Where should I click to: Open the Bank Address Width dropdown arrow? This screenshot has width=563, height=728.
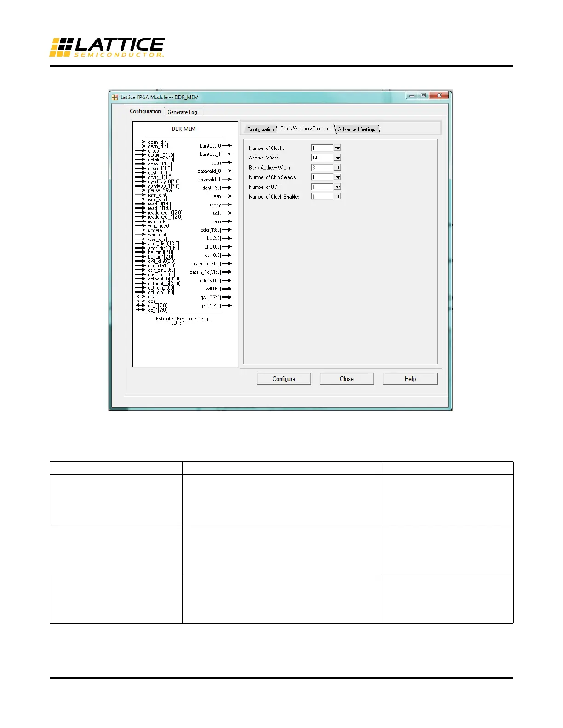pyautogui.click(x=338, y=167)
